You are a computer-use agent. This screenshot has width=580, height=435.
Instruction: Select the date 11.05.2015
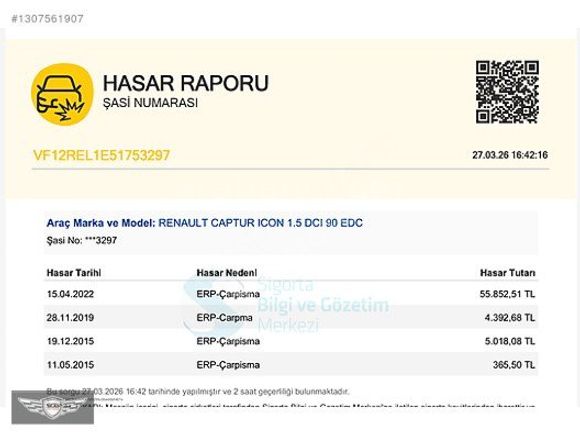[70, 365]
